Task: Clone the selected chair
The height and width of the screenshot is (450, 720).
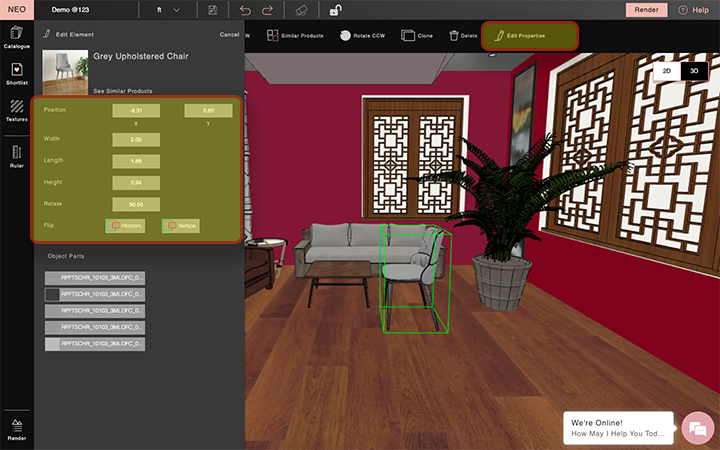Action: [417, 35]
